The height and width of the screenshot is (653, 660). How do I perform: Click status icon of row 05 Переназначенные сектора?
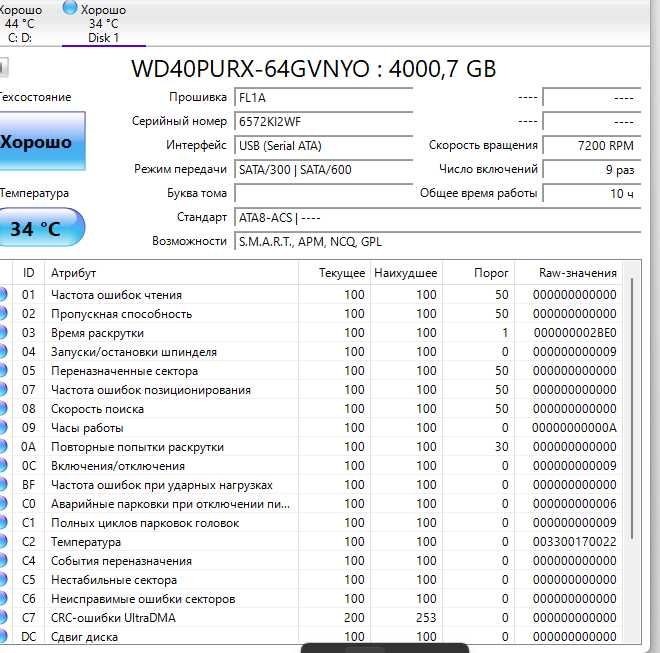(3, 370)
